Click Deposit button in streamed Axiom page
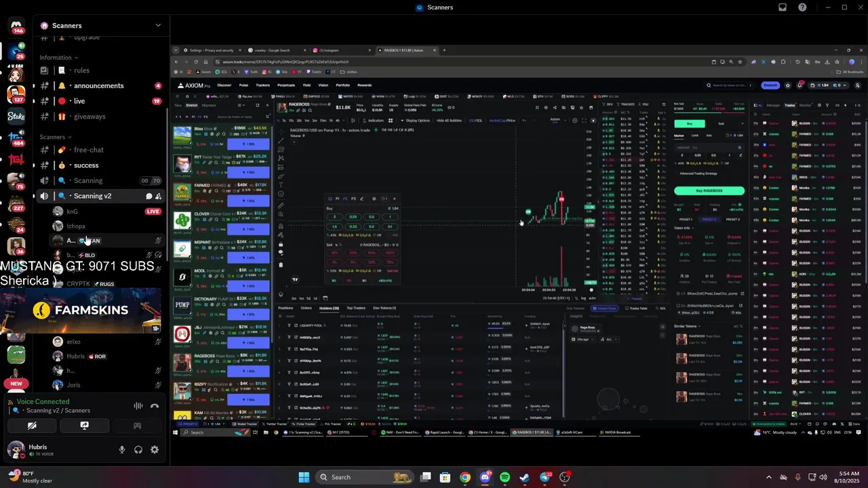 770,85
